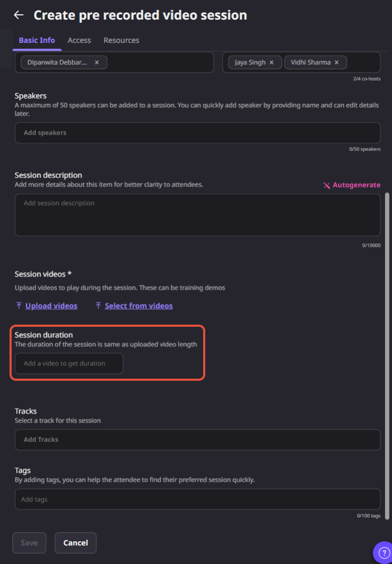Select the Basic Info tab
392x564 pixels.
37,40
